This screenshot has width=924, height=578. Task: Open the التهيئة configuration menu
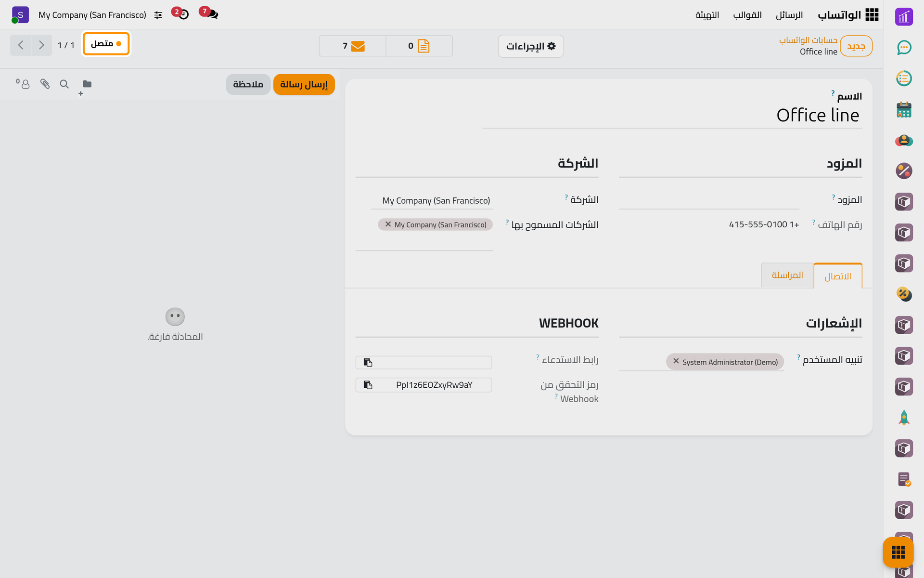706,15
